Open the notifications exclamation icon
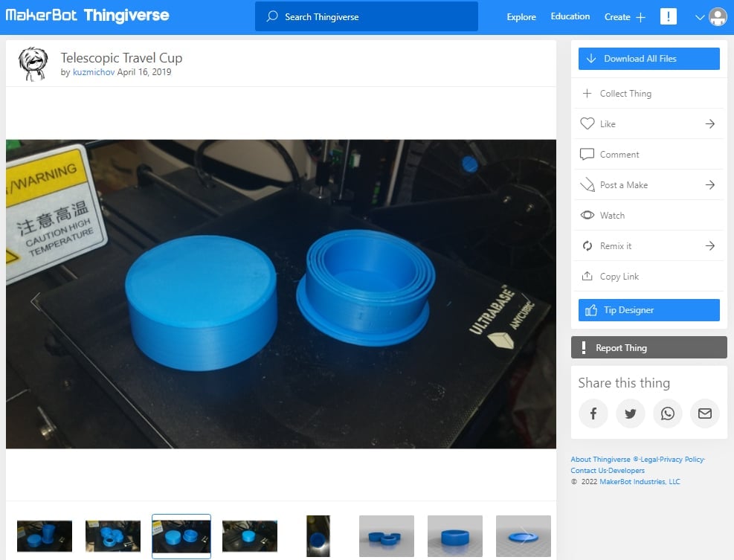734x560 pixels. coord(668,16)
